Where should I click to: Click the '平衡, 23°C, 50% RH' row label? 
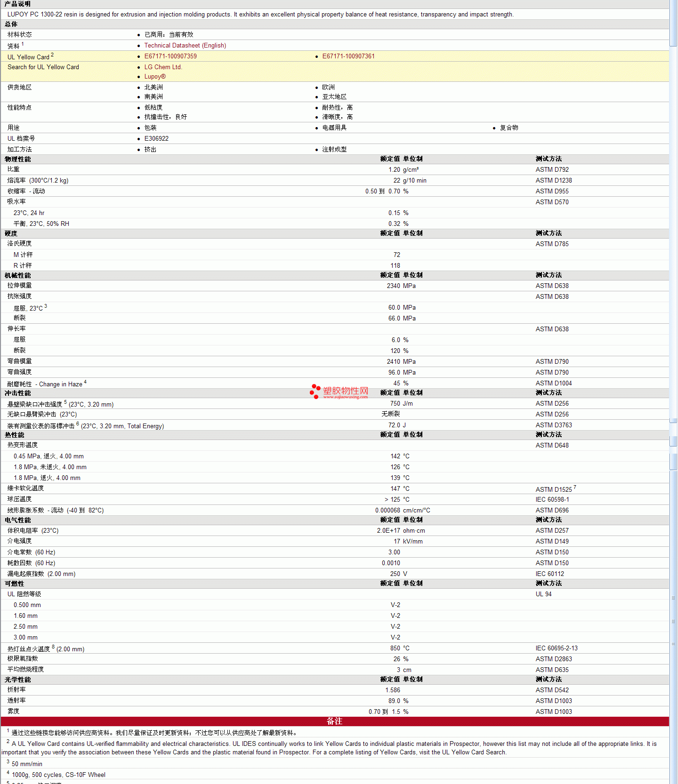tap(41, 224)
